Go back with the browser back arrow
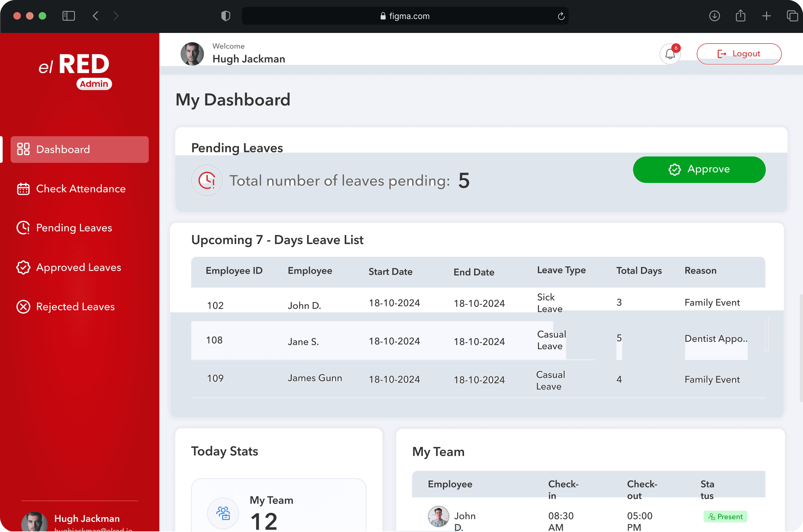803x532 pixels. (x=96, y=16)
